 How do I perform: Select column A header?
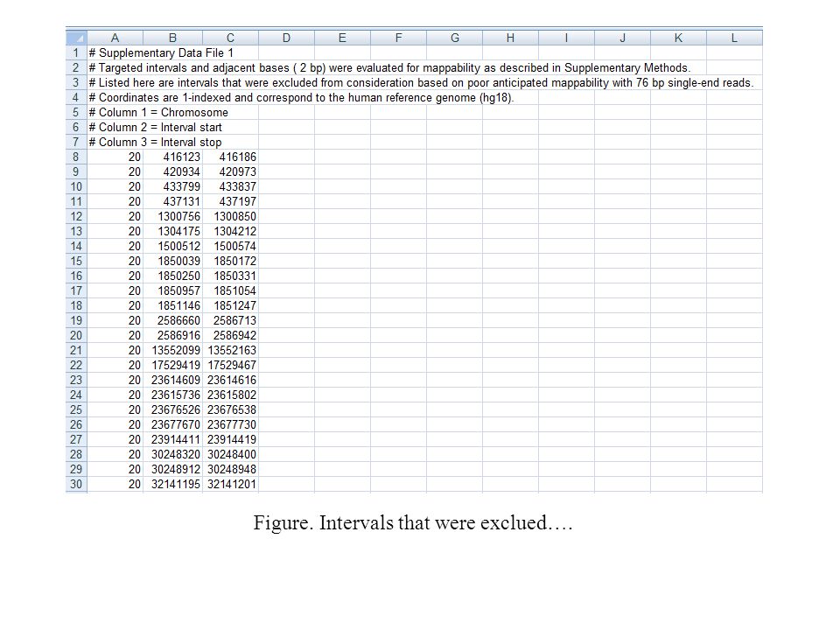[115, 38]
